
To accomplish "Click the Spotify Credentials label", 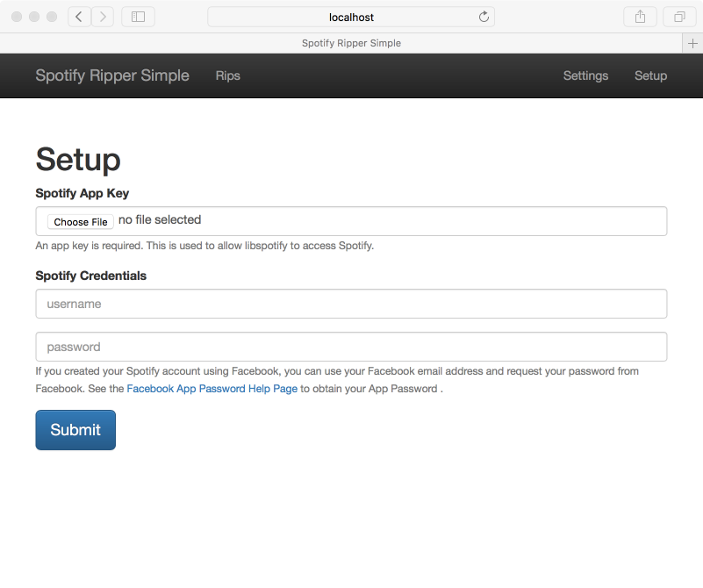I will 91,276.
